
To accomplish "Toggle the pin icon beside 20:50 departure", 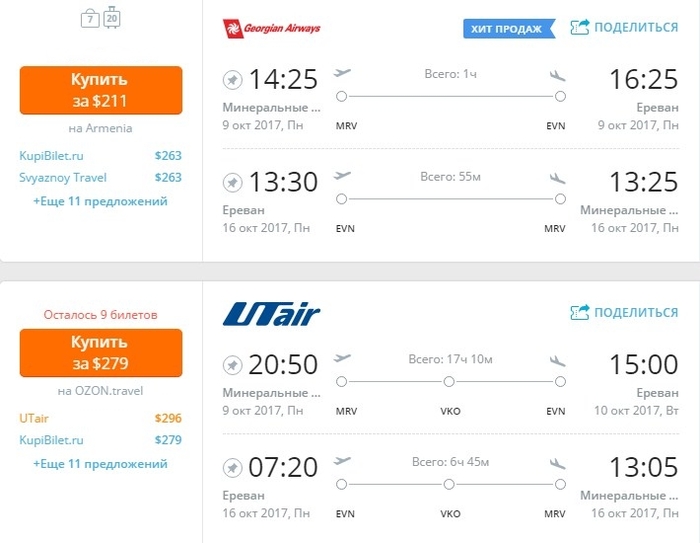I will pos(232,364).
